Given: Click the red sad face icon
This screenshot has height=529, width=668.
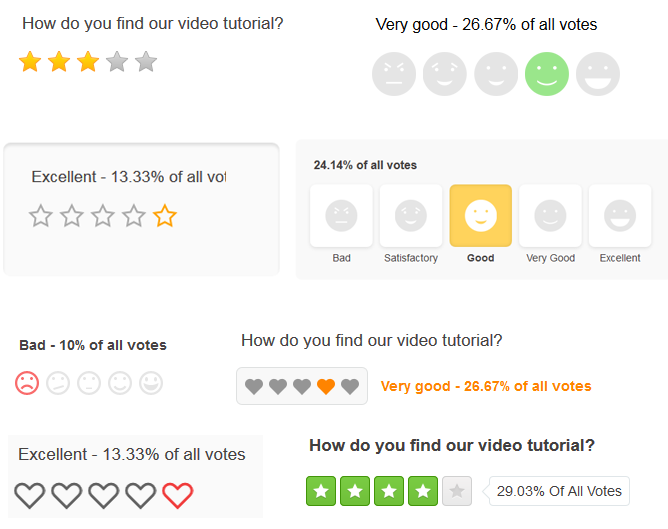Looking at the screenshot, I should tap(27, 383).
